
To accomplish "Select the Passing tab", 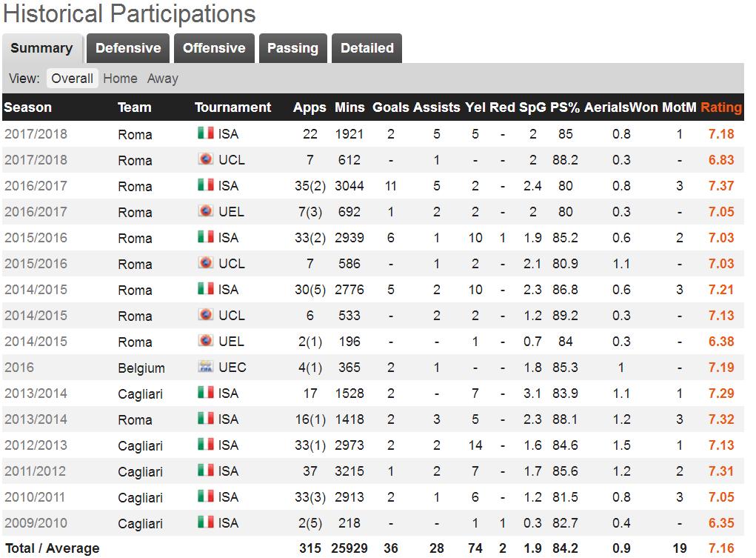I will [x=292, y=48].
